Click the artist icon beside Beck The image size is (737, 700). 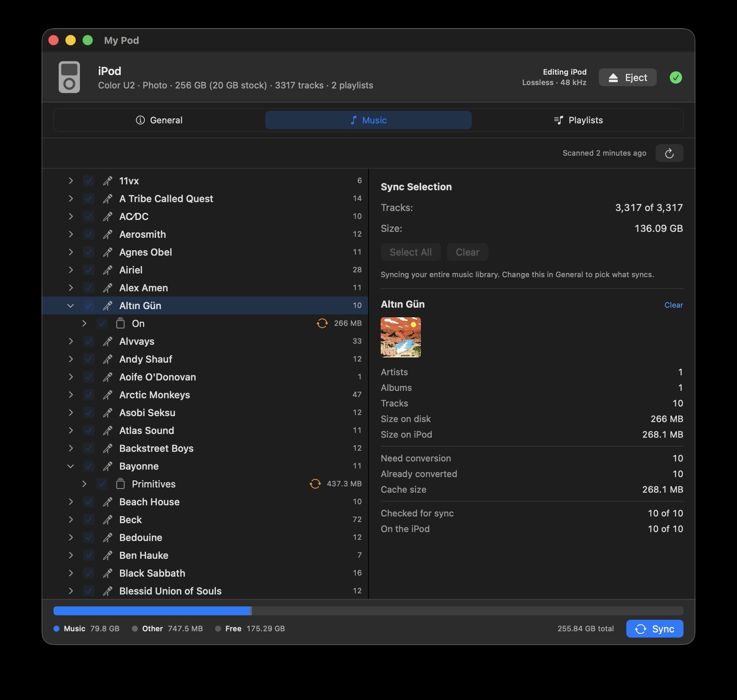coord(108,520)
